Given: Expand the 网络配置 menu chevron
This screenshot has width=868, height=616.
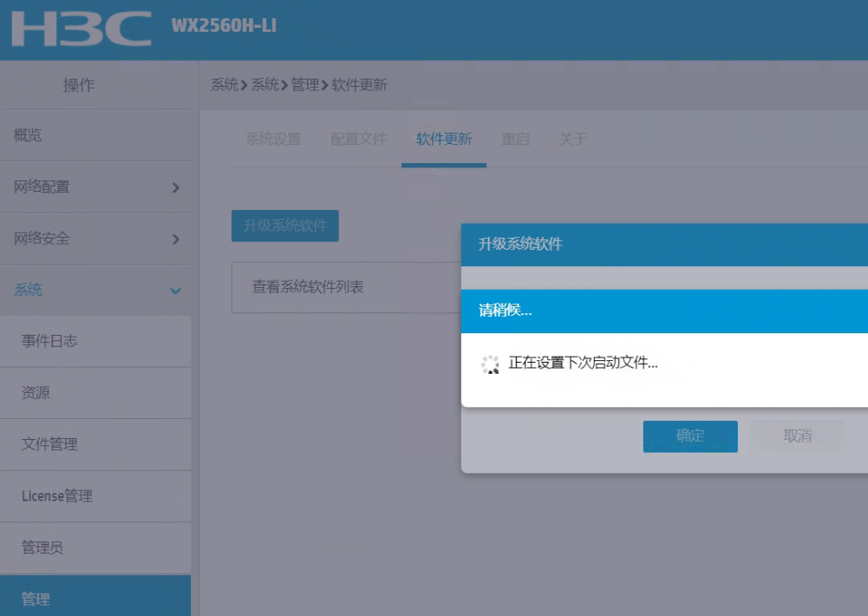Looking at the screenshot, I should click(x=175, y=187).
